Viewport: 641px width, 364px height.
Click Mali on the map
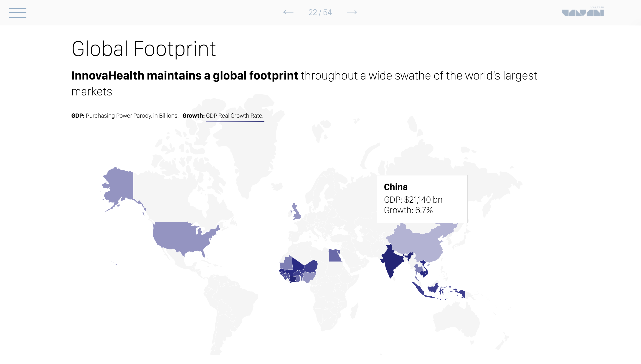coord(297,265)
